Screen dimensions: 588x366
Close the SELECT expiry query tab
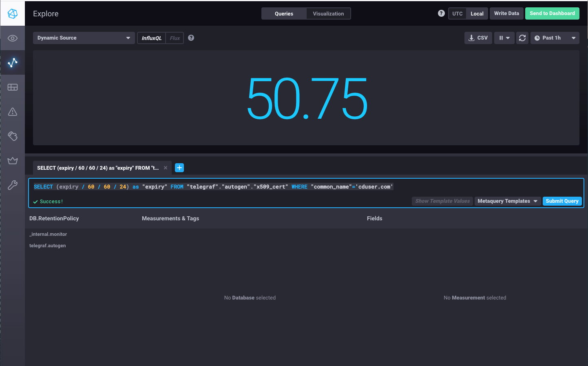pos(166,168)
